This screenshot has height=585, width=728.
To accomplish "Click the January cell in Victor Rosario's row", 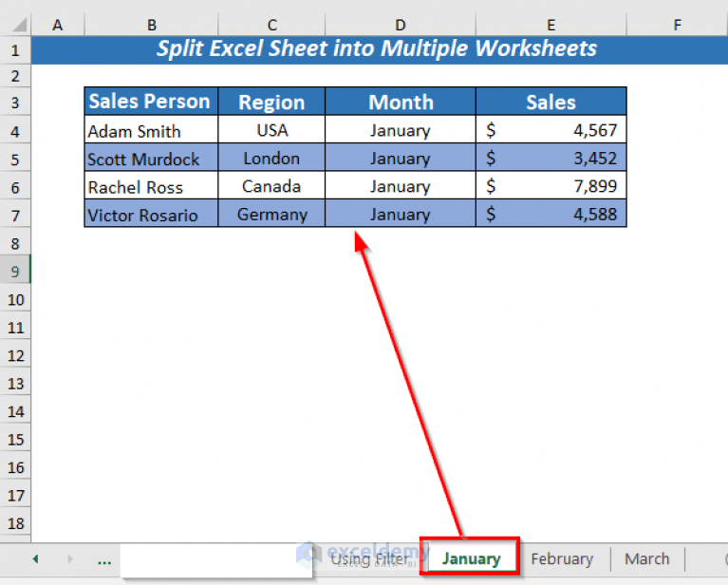I will 401,214.
